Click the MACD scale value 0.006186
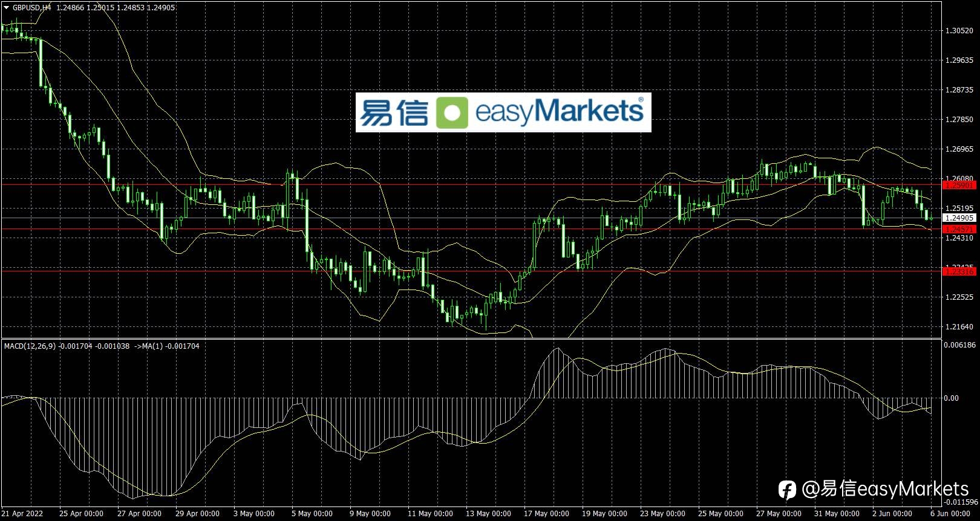 click(x=960, y=345)
